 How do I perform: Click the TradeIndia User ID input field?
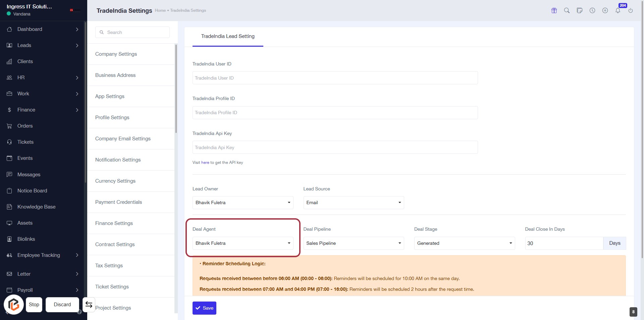point(335,78)
